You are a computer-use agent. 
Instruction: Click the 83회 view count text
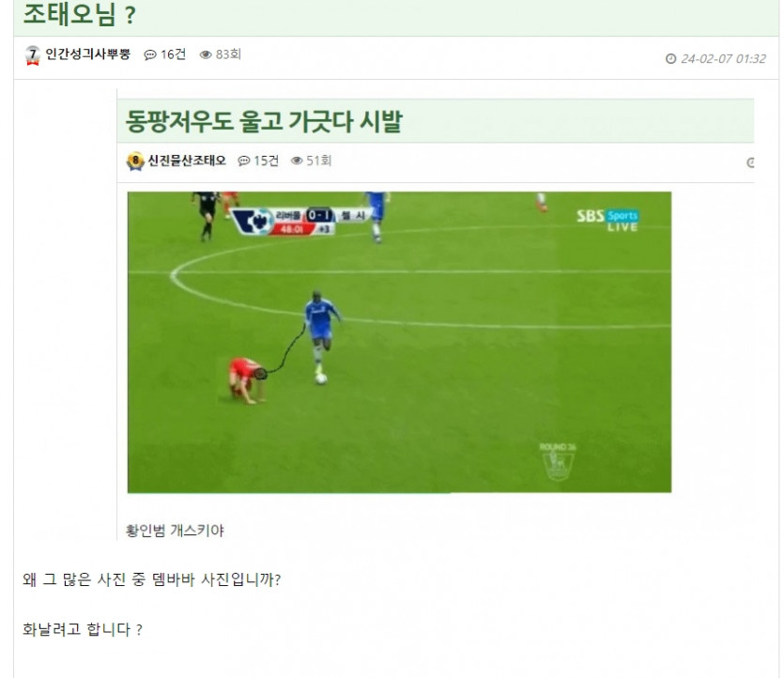(x=228, y=54)
